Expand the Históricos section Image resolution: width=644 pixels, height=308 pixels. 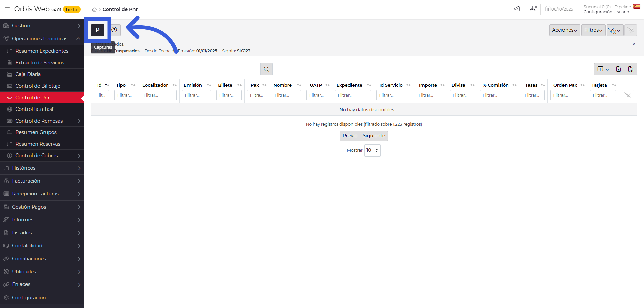pyautogui.click(x=42, y=168)
